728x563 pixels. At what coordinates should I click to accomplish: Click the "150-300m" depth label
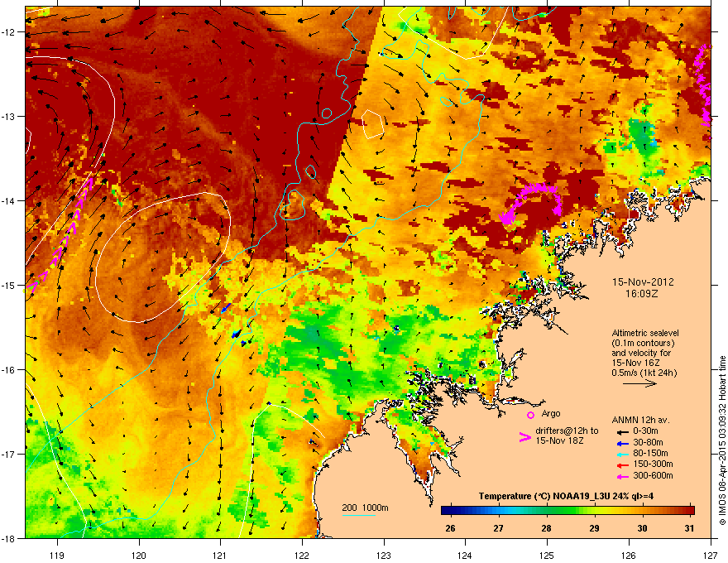tap(653, 464)
